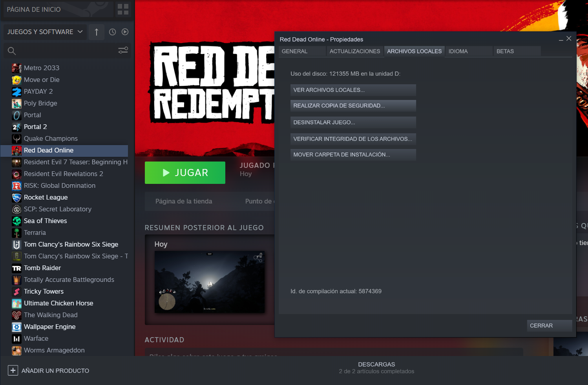Viewport: 588px width, 385px height.
Task: Click the RISK: Global Domination icon
Action: [16, 186]
